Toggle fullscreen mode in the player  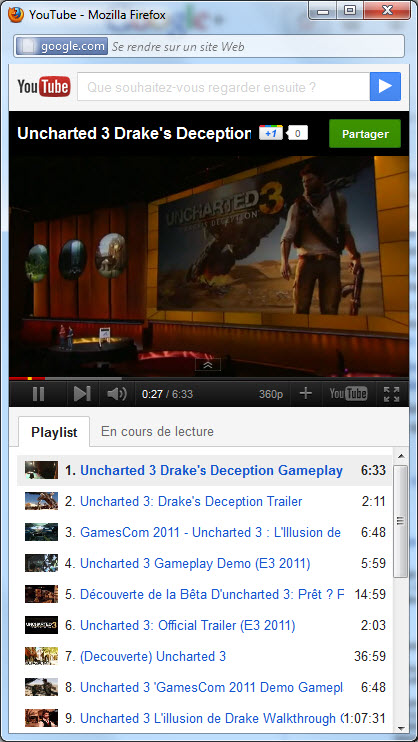(x=391, y=394)
